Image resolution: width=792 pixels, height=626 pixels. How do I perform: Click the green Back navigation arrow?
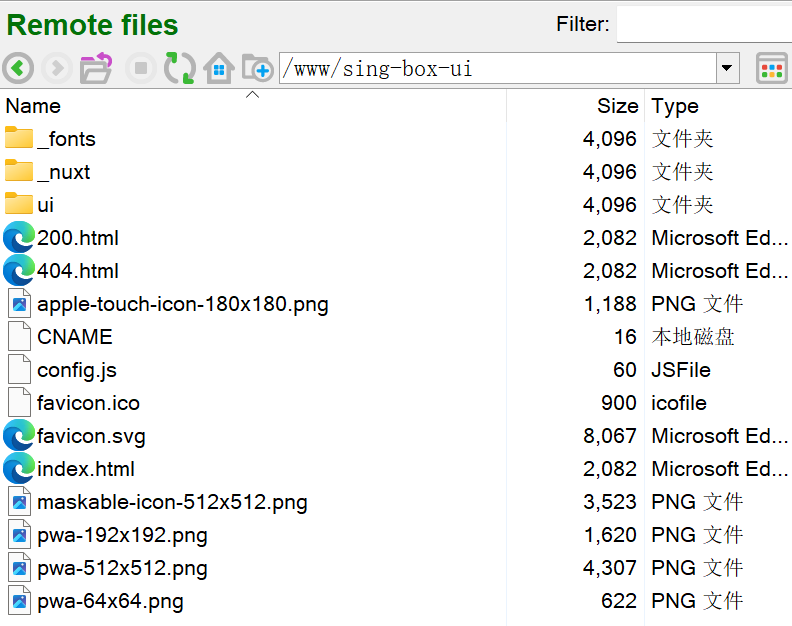[x=18, y=68]
